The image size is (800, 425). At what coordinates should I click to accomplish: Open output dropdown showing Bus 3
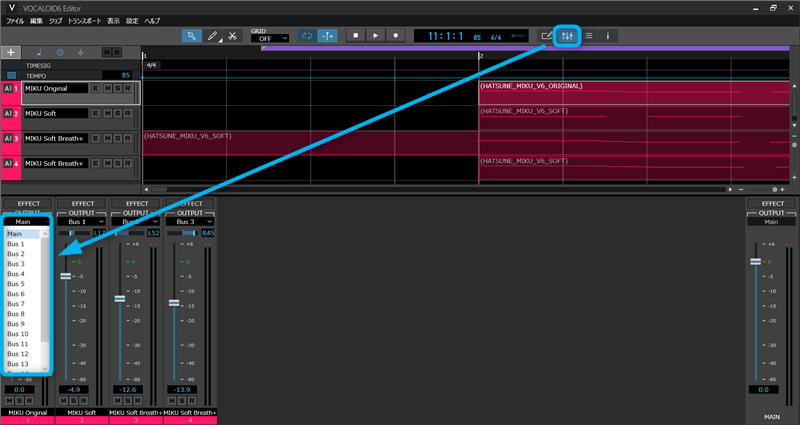(x=190, y=221)
